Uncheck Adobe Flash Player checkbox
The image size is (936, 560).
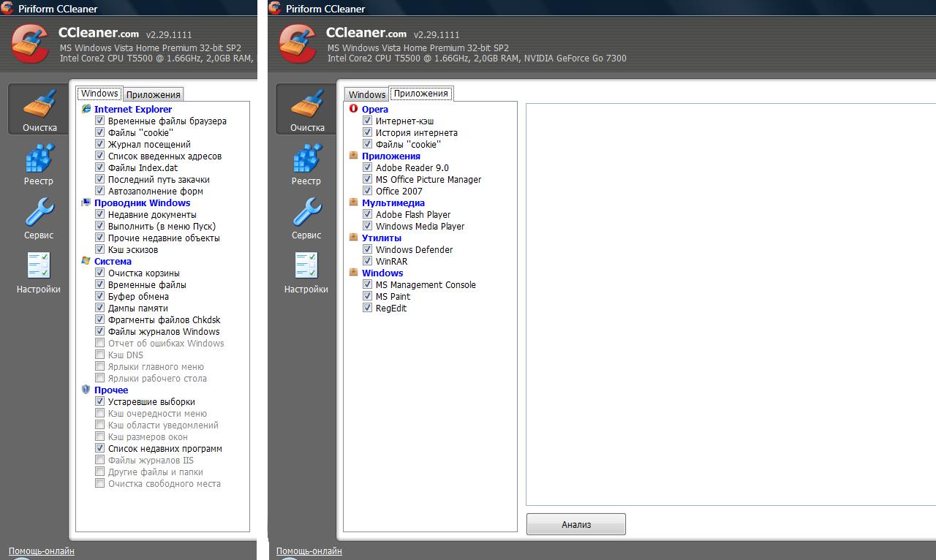pyautogui.click(x=368, y=214)
